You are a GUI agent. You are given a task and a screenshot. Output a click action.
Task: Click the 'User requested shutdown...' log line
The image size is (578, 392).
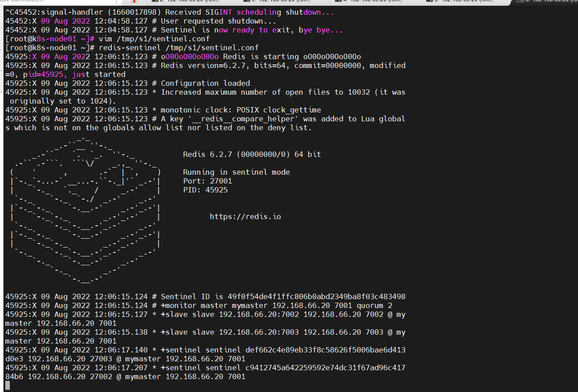point(140,21)
